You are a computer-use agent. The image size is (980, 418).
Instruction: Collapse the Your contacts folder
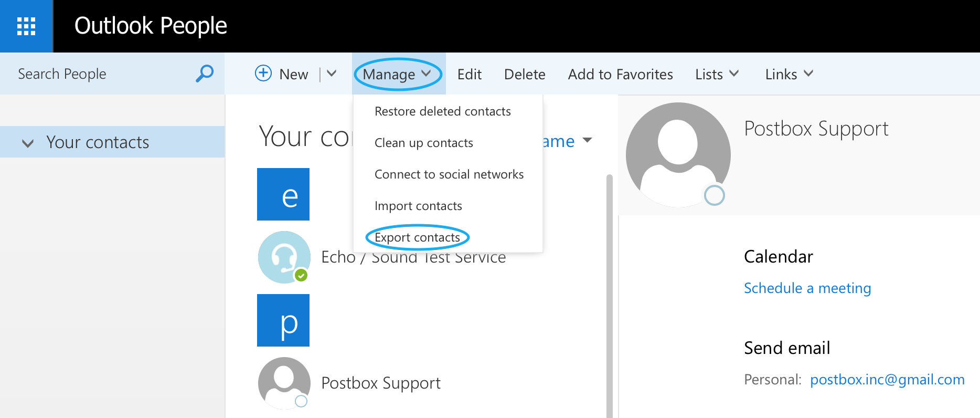[28, 143]
